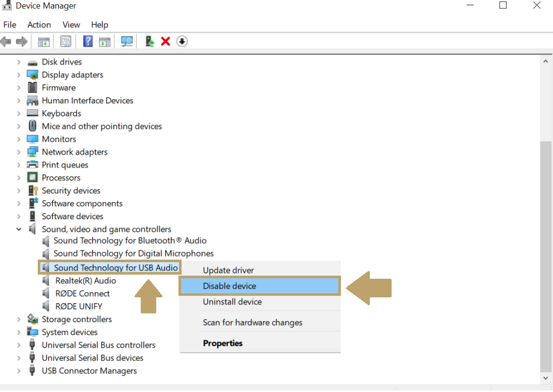Expand Universal Serial Bus controllers node

19,345
